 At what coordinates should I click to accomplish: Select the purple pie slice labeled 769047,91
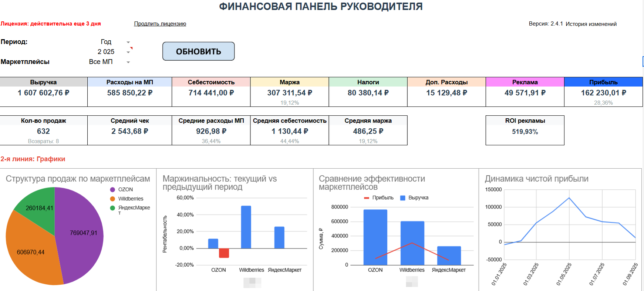coord(81,237)
